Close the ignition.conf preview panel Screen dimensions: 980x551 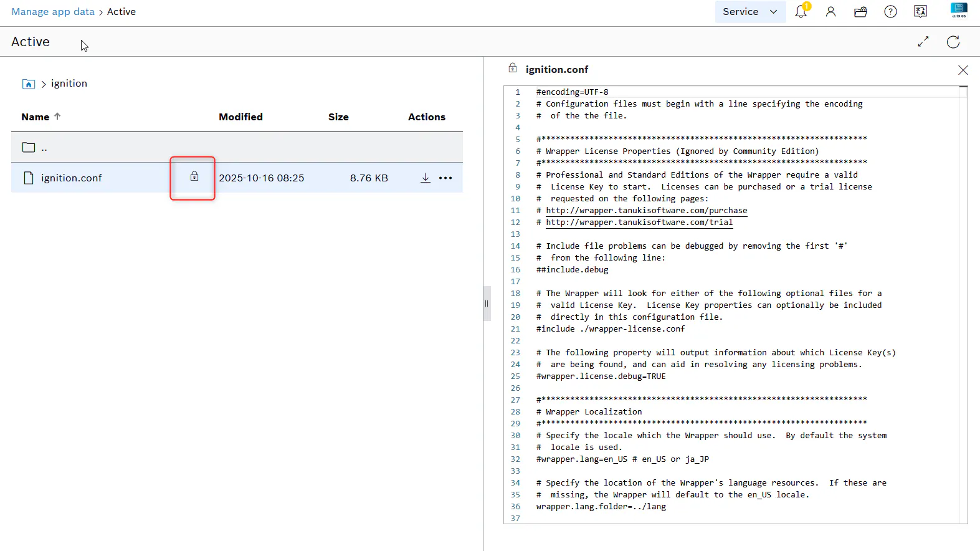(963, 70)
